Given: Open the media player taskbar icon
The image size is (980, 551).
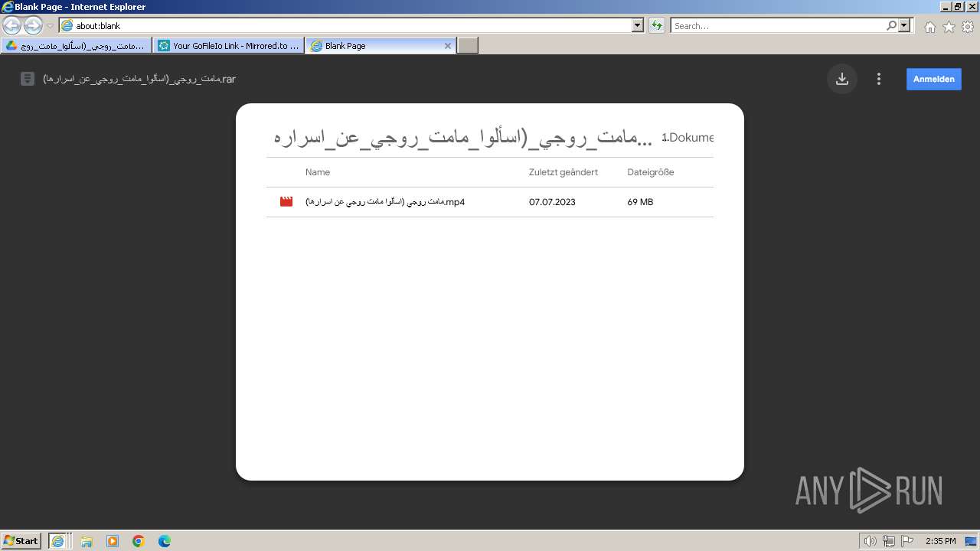Looking at the screenshot, I should click(x=113, y=541).
